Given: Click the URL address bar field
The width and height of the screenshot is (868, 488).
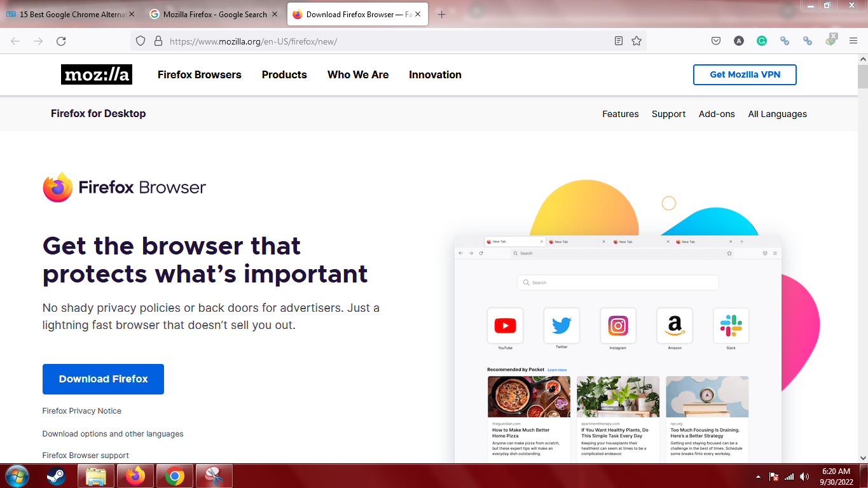Looking at the screenshot, I should 388,41.
